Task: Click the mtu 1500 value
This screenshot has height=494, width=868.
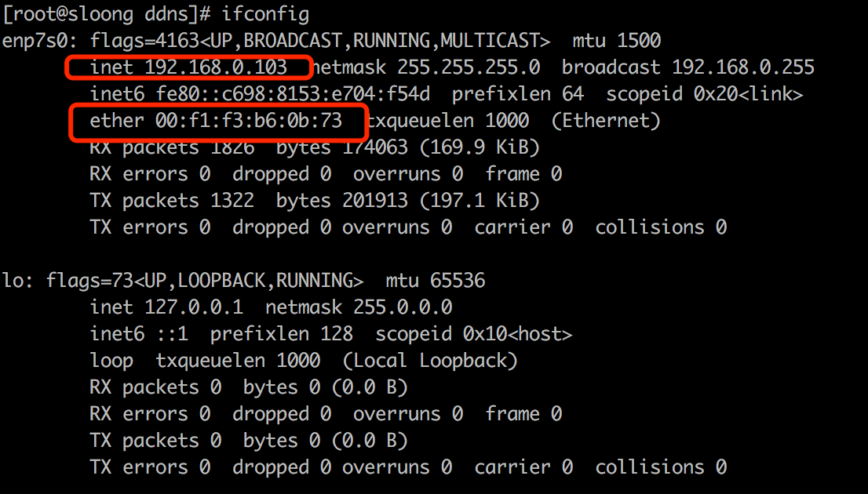Action: pos(618,40)
